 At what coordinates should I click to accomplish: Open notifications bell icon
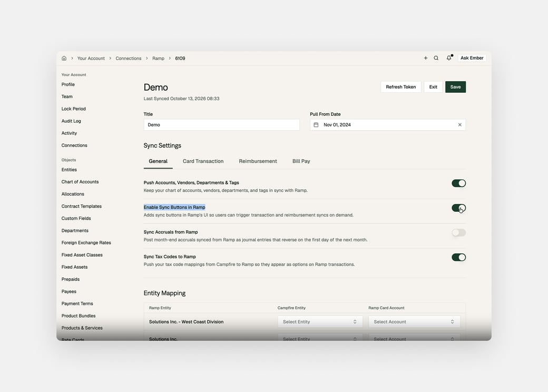pos(449,58)
